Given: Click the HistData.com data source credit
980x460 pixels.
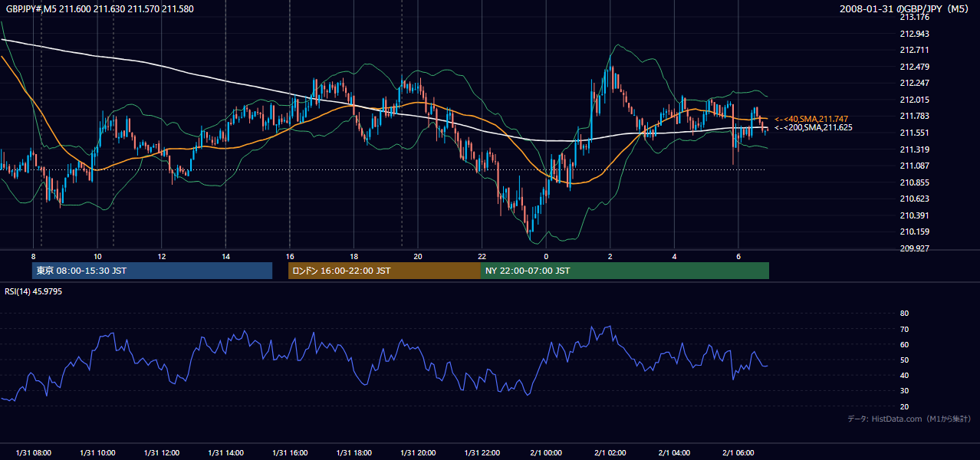Looking at the screenshot, I should 909,419.
